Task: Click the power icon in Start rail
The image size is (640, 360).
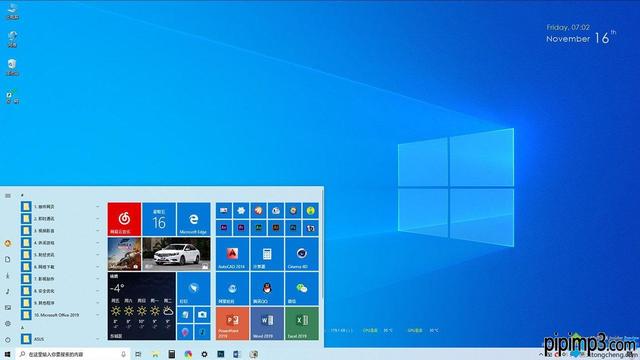Action: pyautogui.click(x=8, y=340)
